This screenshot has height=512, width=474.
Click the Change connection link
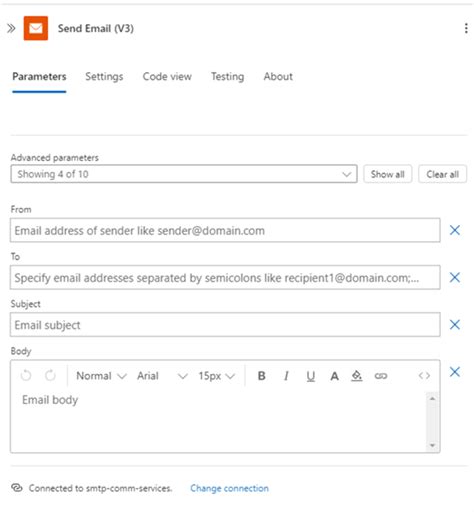pos(229,488)
